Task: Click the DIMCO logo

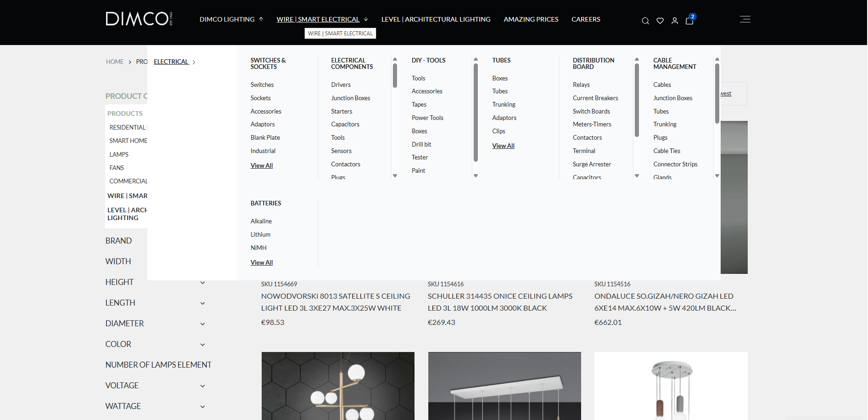Action: click(138, 18)
